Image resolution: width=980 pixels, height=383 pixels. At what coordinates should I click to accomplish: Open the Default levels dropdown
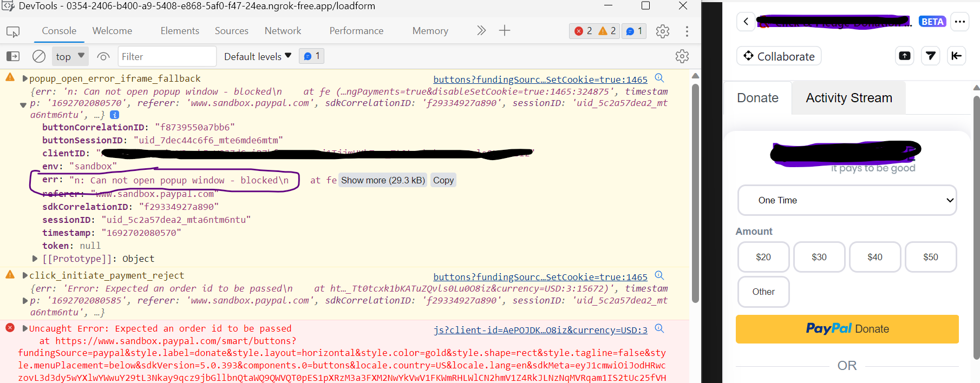point(258,56)
